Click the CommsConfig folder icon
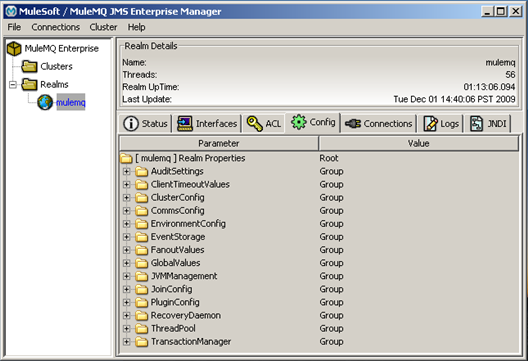 click(x=141, y=211)
